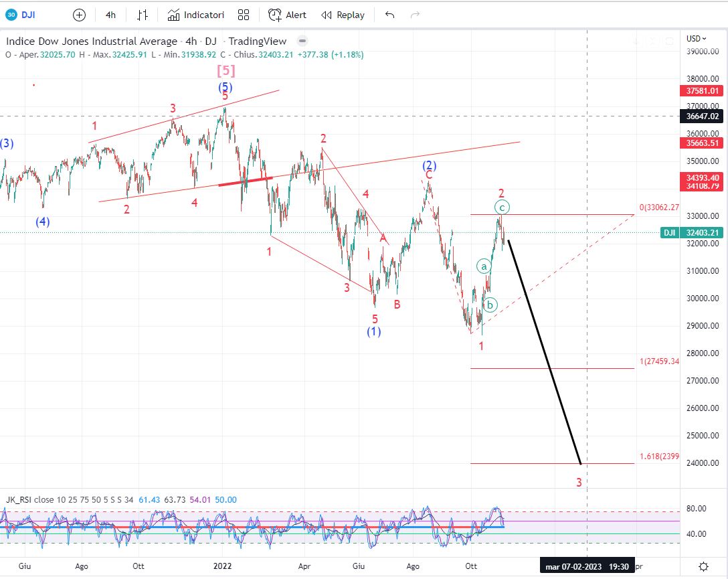Image resolution: width=728 pixels, height=579 pixels.
Task: Click the 0(33062.27 Fibonacci level label
Action: (659, 208)
